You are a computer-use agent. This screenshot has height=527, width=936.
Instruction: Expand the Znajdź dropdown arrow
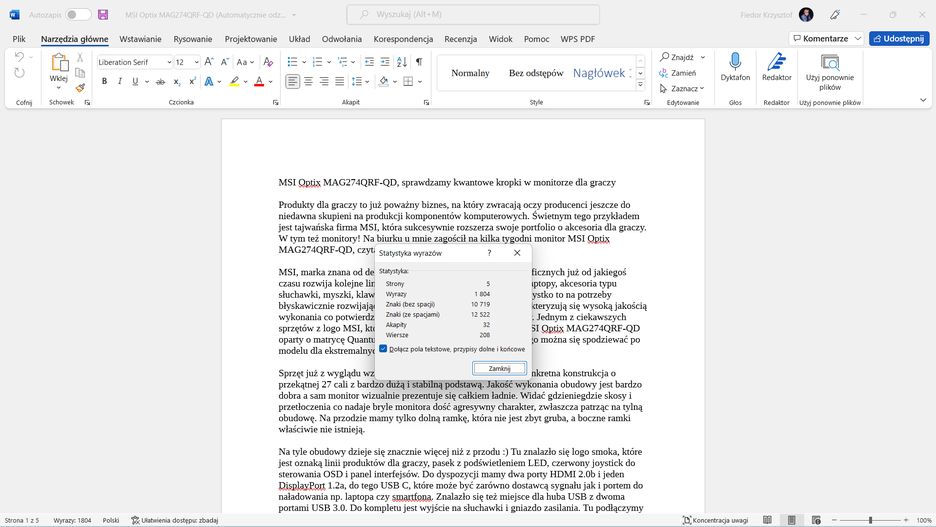(x=702, y=58)
